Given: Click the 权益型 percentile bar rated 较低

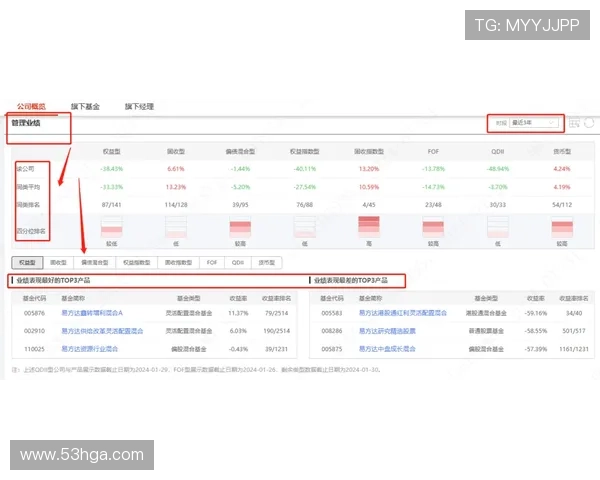Looking at the screenshot, I should coord(112,227).
